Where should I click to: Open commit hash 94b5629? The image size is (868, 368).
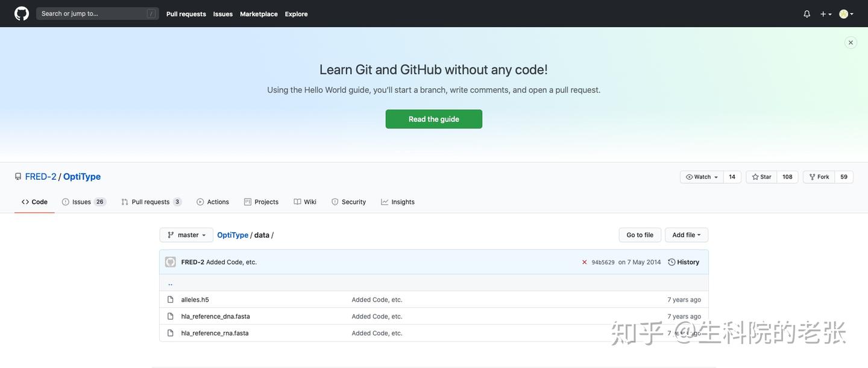click(603, 262)
